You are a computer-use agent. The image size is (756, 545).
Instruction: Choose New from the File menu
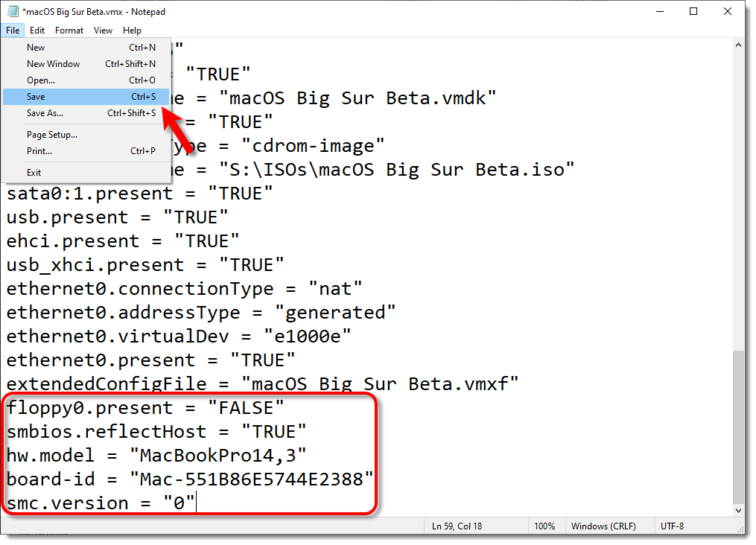click(x=86, y=48)
